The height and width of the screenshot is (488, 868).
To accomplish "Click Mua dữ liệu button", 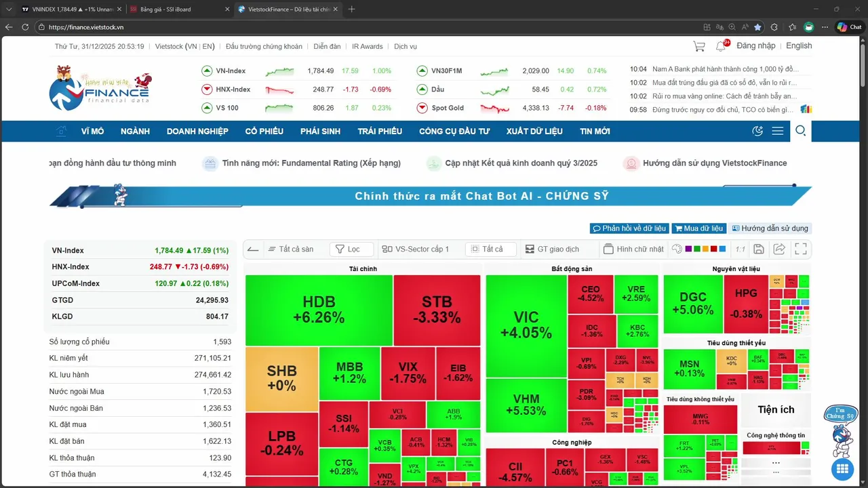I will (x=698, y=229).
